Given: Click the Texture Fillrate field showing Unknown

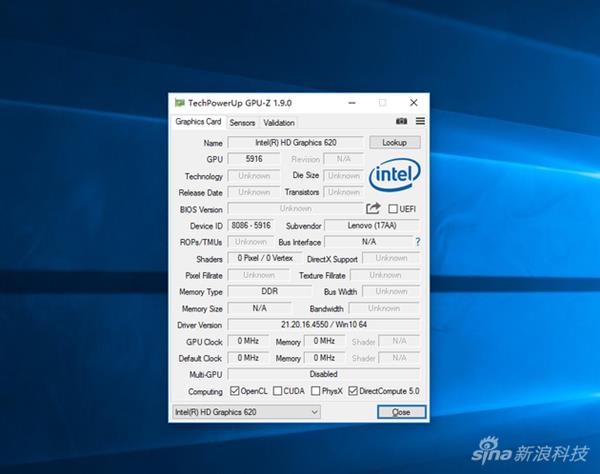Looking at the screenshot, I should click(x=385, y=275).
